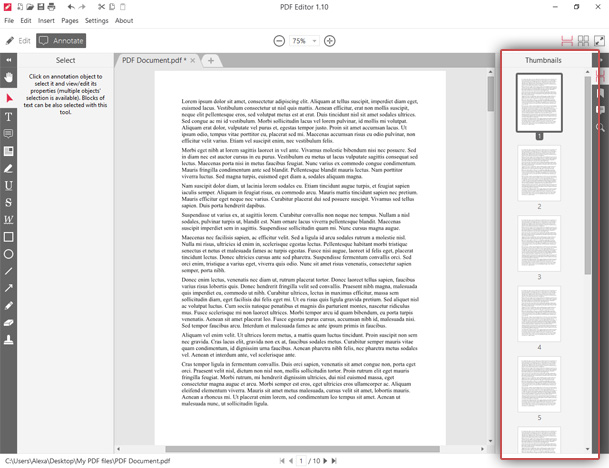
Task: Click the current page number field
Action: click(x=301, y=461)
